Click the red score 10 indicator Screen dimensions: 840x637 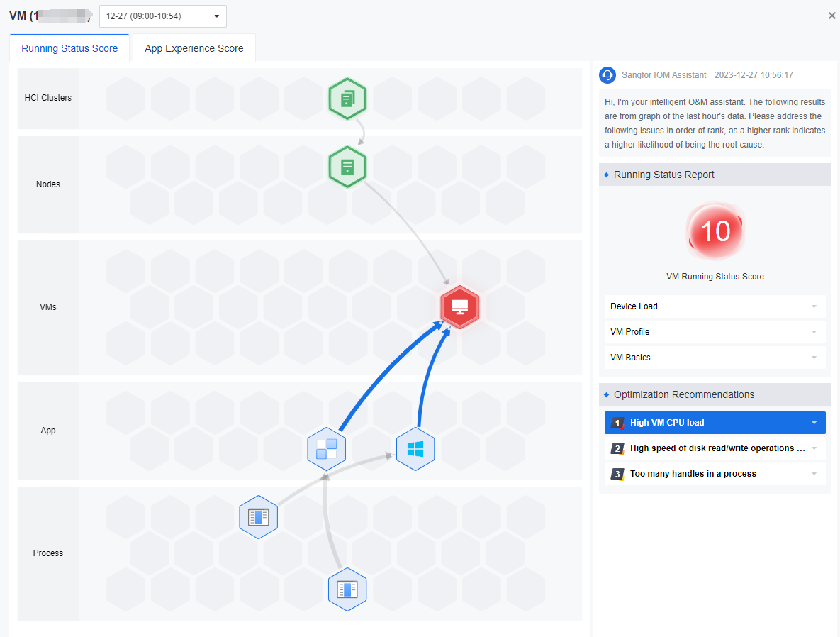point(715,231)
